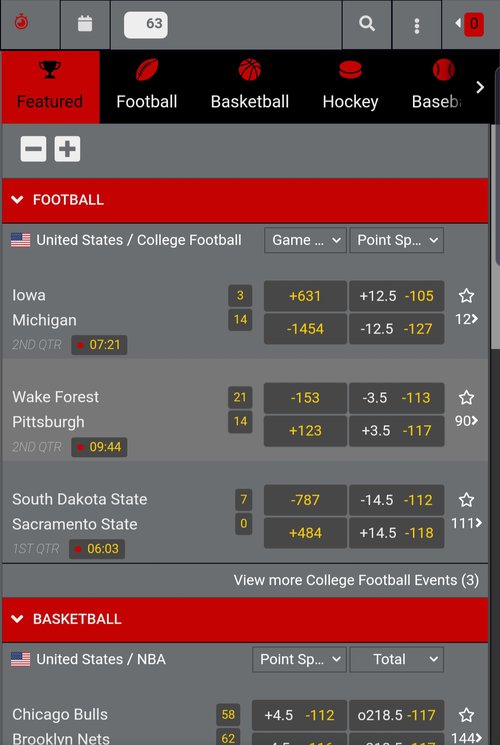Image resolution: width=500 pixels, height=745 pixels.
Task: Star the Wake Forest vs Pittsburgh game
Action: [466, 398]
